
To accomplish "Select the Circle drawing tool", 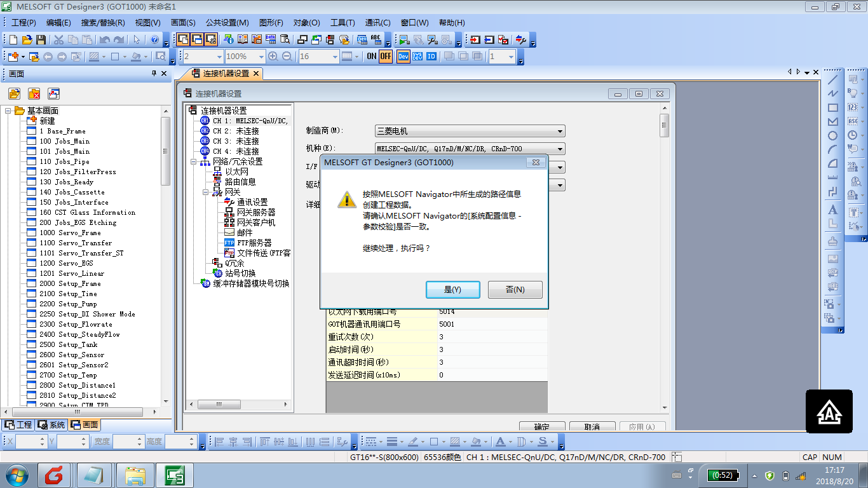I will tap(832, 136).
